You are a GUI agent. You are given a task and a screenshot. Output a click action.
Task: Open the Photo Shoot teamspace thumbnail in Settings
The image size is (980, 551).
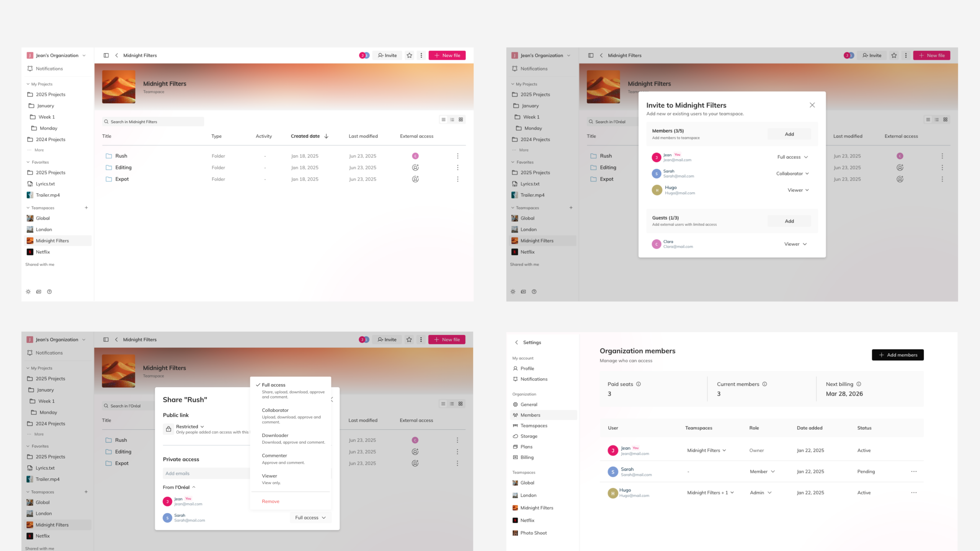(x=515, y=533)
